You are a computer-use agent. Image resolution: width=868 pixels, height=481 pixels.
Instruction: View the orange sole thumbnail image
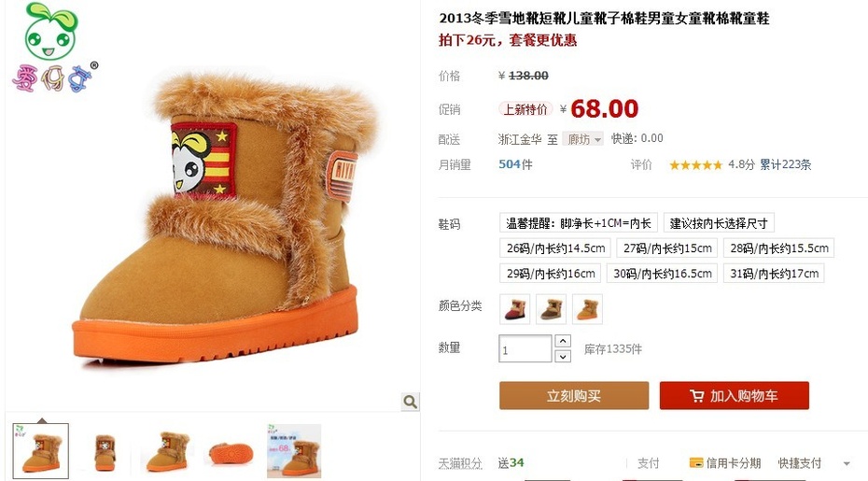[x=231, y=452]
